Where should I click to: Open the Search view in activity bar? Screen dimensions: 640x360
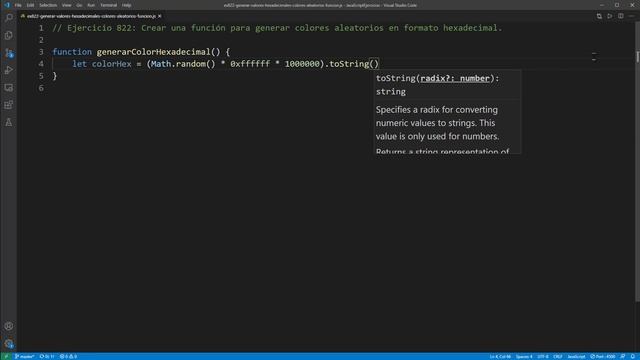(x=9, y=18)
